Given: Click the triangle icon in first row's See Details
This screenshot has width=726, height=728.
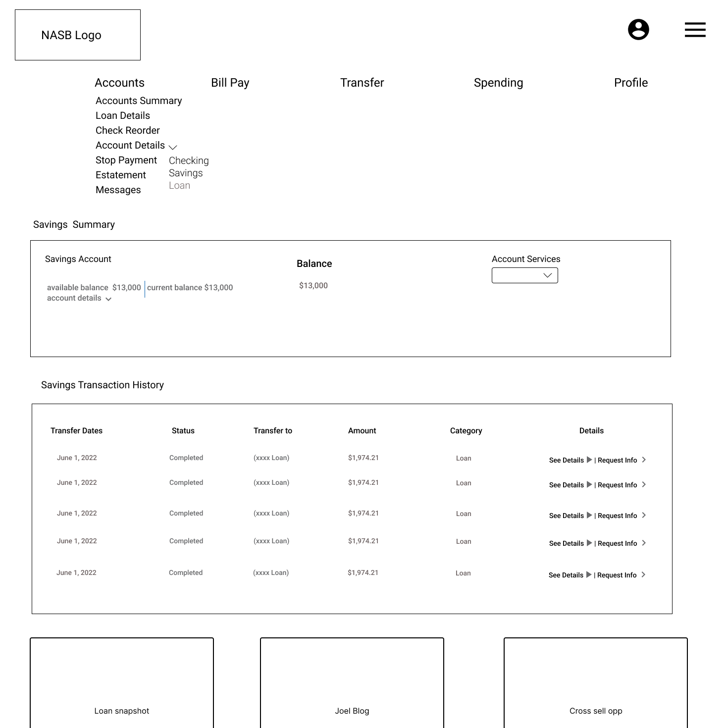Looking at the screenshot, I should [x=589, y=460].
